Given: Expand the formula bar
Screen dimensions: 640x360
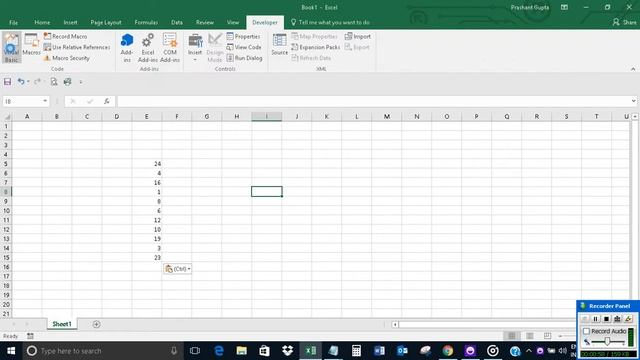Looking at the screenshot, I should (633, 101).
